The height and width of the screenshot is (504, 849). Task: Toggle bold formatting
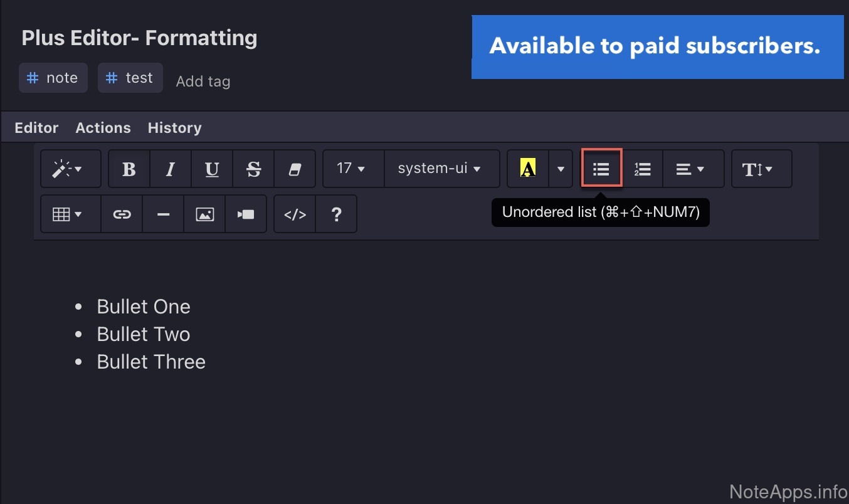point(129,169)
